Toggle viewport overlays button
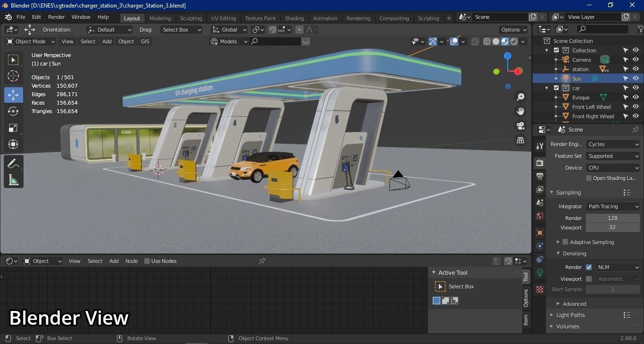The width and height of the screenshot is (644, 344). 454,41
